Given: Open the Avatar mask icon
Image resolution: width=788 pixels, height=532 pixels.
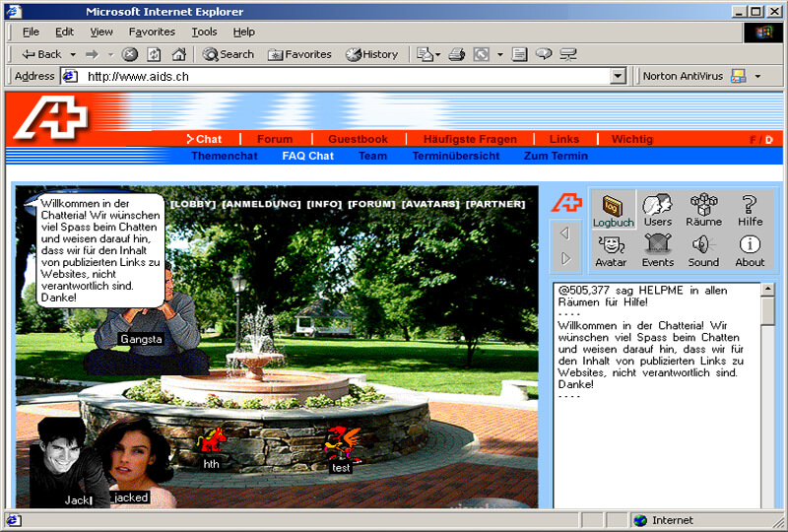Looking at the screenshot, I should pyautogui.click(x=611, y=251).
